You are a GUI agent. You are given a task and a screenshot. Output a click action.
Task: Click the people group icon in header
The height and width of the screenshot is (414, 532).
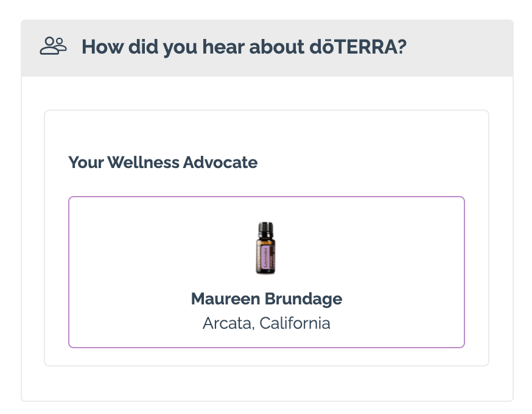pos(54,46)
